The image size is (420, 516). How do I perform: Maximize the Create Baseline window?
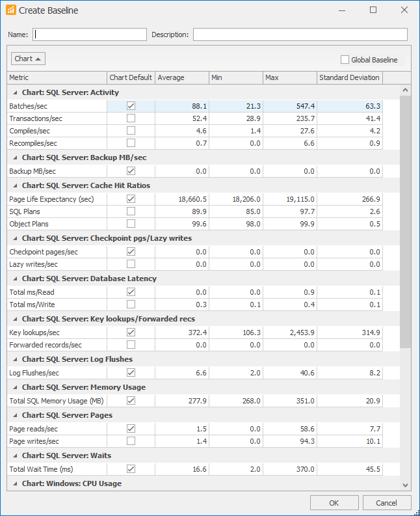[373, 10]
